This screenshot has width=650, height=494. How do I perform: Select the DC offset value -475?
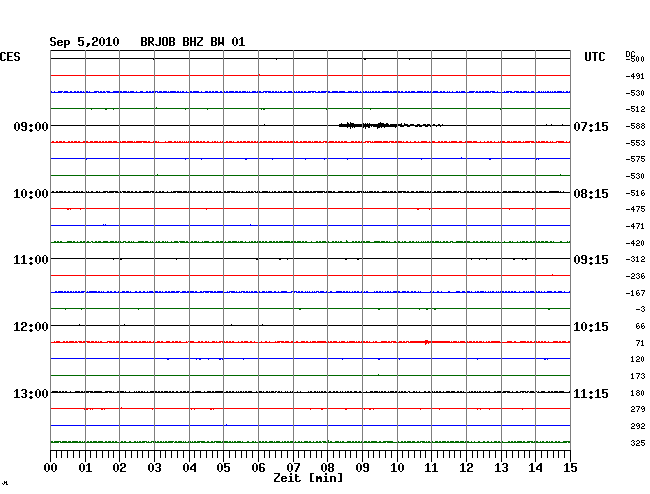coord(635,209)
